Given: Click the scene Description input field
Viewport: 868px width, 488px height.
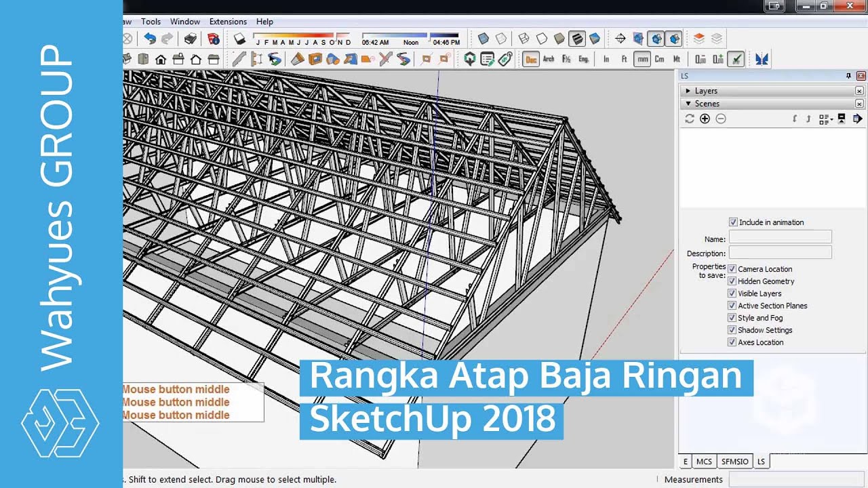Looking at the screenshot, I should 780,252.
